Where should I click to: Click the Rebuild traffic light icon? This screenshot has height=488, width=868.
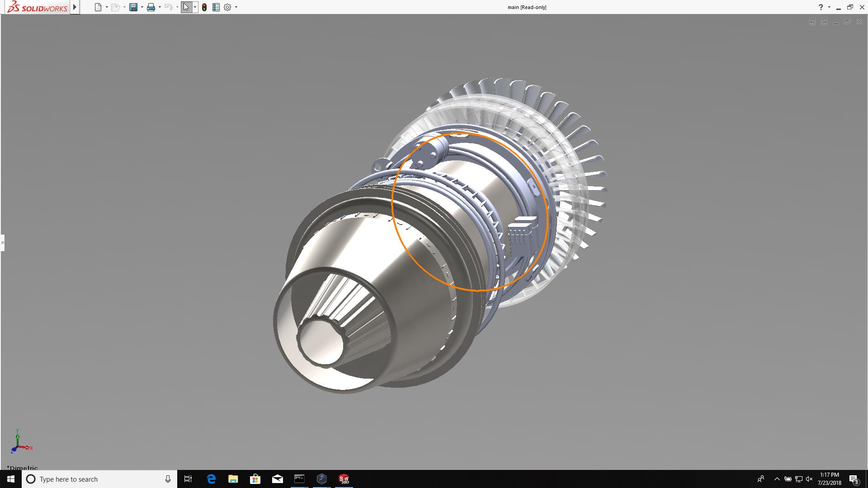point(204,7)
